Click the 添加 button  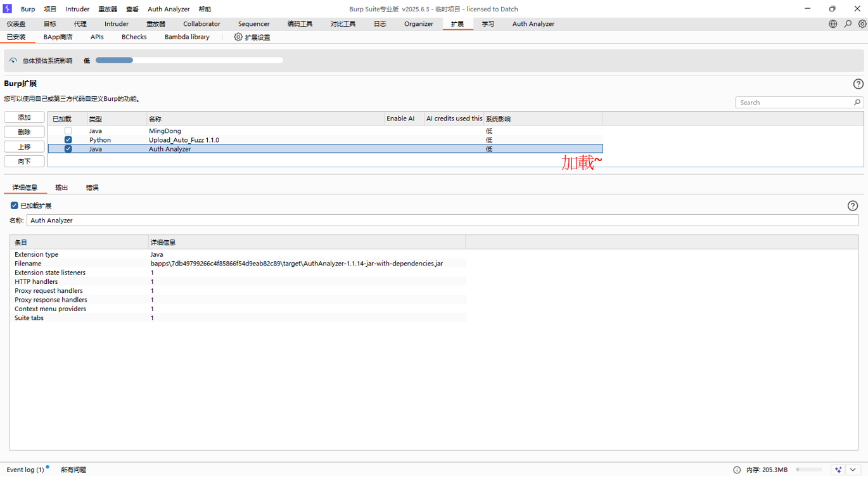click(x=24, y=117)
